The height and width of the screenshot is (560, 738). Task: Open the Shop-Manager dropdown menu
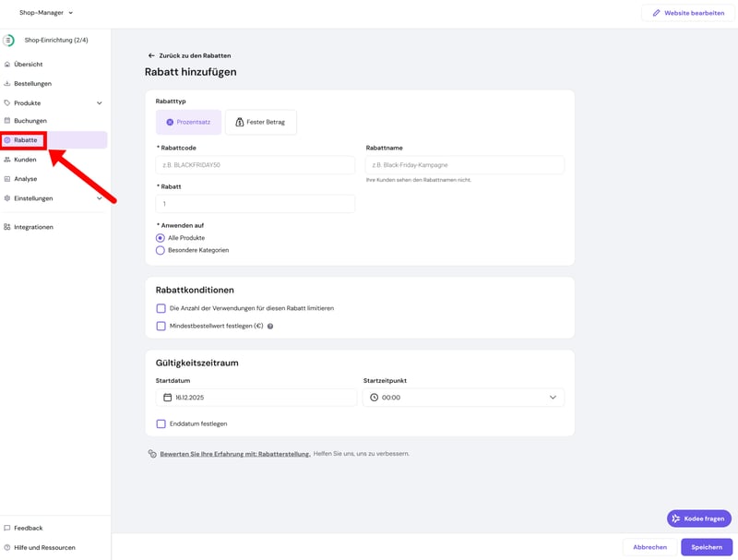click(x=45, y=13)
